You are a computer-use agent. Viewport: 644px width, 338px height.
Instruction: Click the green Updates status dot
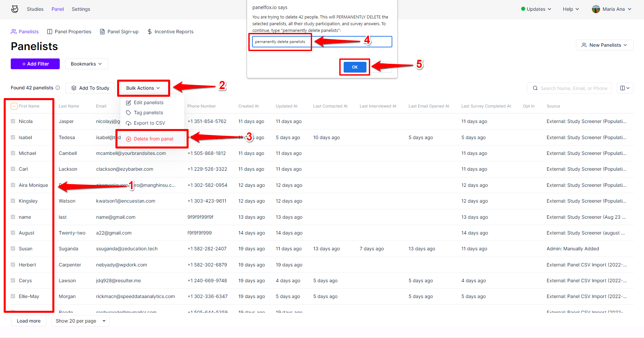(523, 9)
